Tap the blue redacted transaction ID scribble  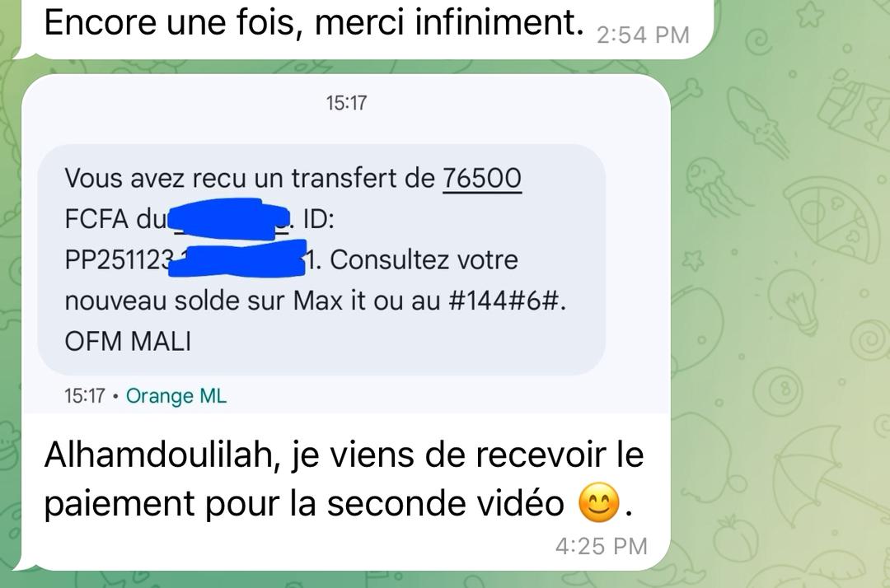[237, 259]
